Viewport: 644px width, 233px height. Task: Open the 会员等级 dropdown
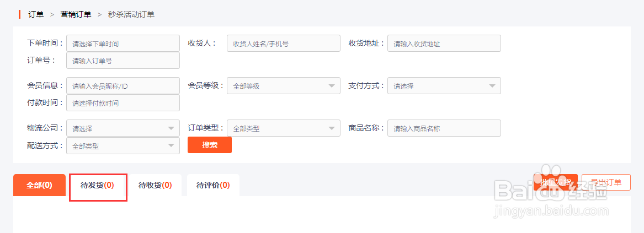pos(283,86)
